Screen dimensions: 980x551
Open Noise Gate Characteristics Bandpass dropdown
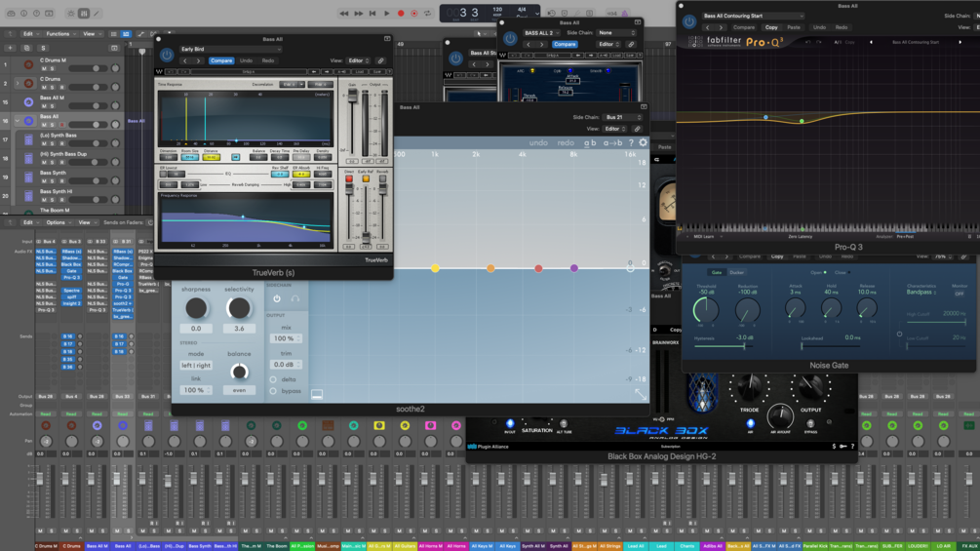pos(921,293)
